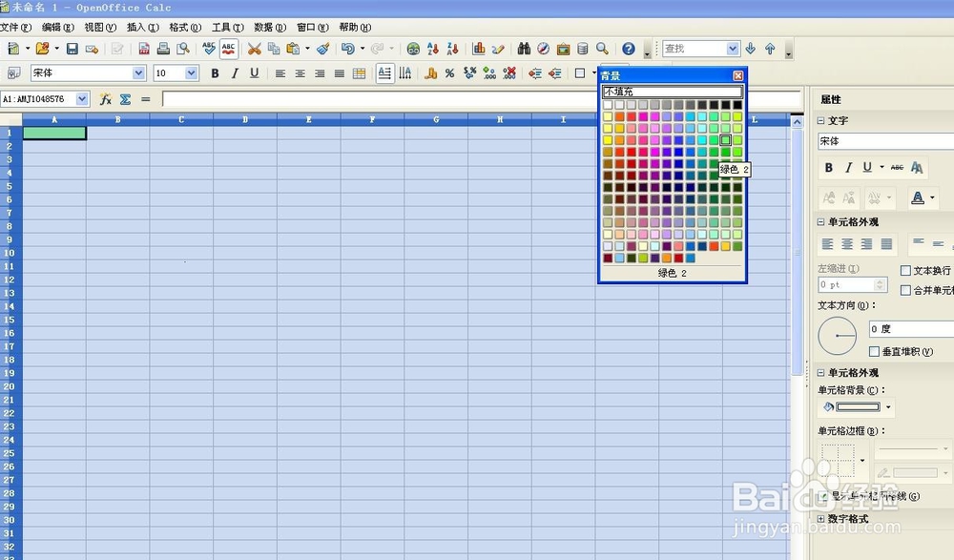Select row 10 header
This screenshot has width=954, height=560.
click(x=10, y=253)
